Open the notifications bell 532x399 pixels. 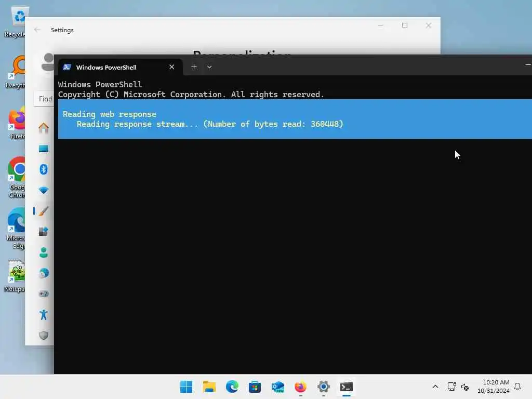point(517,387)
